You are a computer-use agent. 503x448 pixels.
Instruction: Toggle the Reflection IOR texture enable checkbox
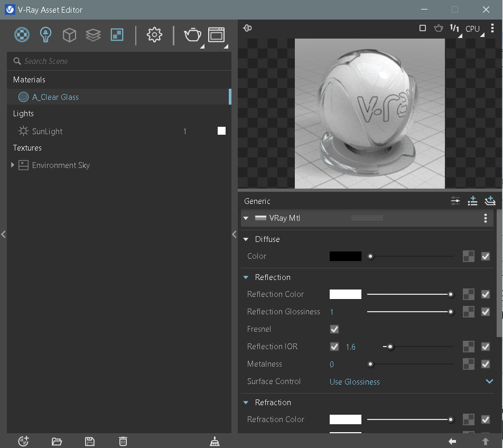[x=486, y=347]
